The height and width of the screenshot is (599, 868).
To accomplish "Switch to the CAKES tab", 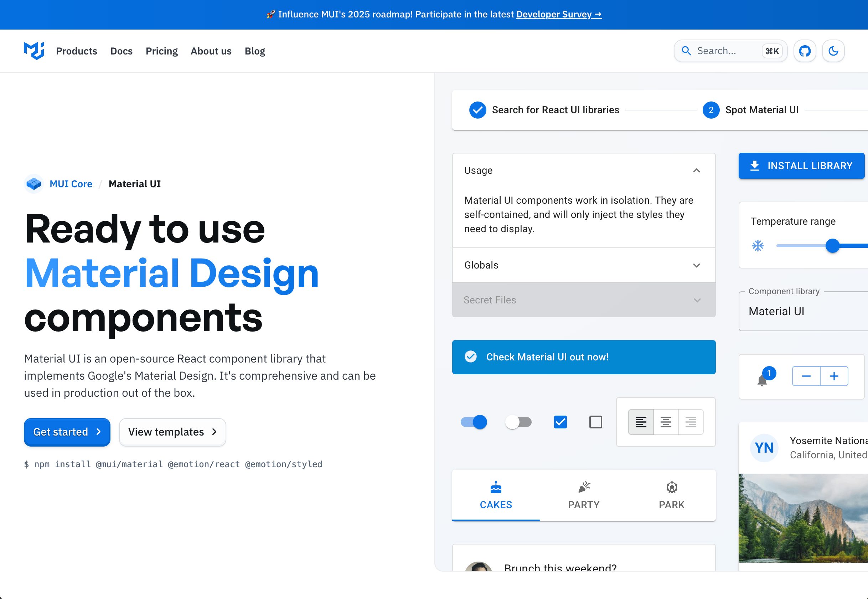I will tap(496, 495).
